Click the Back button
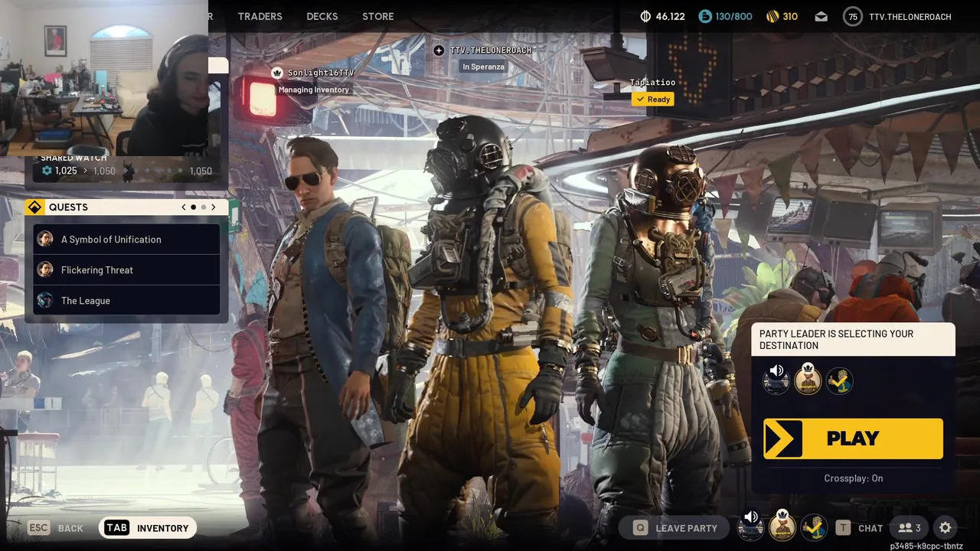The image size is (980, 551). [70, 528]
